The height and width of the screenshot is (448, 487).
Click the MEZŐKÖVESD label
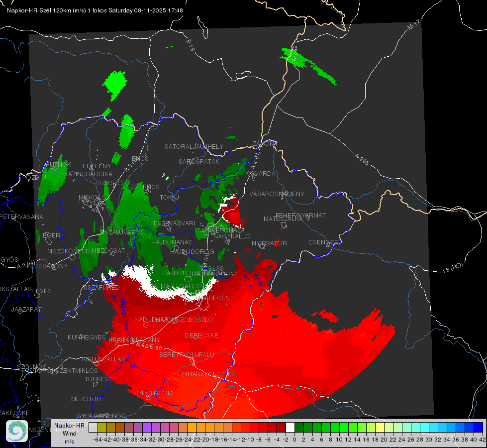68,251
